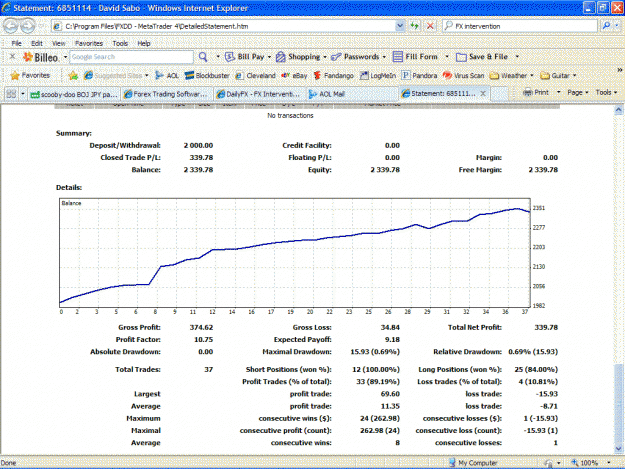Click the protected mode icon in status bar
625x469 pixels.
point(548,463)
